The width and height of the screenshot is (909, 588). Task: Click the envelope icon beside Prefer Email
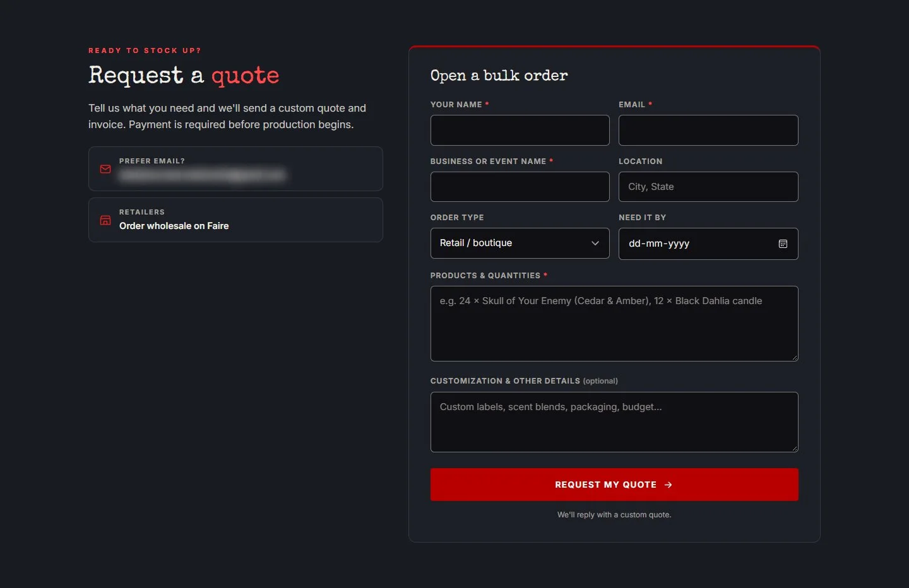[x=105, y=169]
